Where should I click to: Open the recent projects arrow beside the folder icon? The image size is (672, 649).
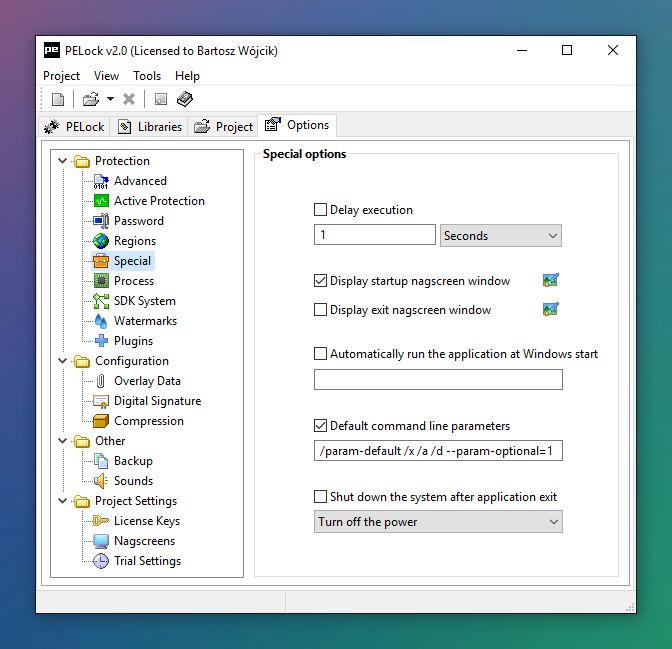click(x=111, y=99)
